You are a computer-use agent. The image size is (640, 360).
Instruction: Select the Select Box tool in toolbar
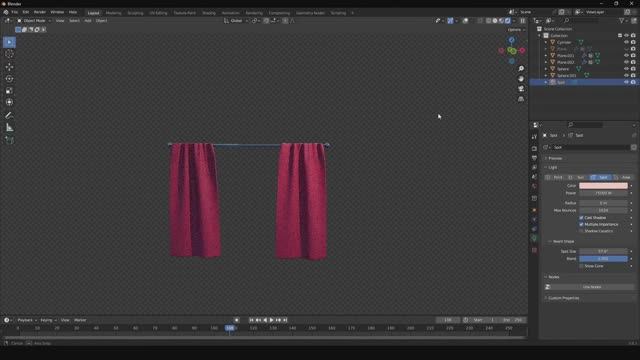coord(9,42)
